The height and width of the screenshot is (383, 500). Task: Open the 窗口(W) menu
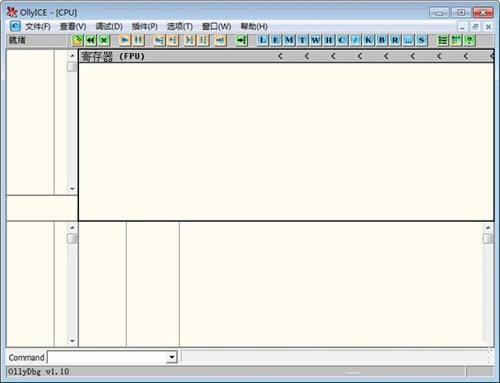(216, 26)
